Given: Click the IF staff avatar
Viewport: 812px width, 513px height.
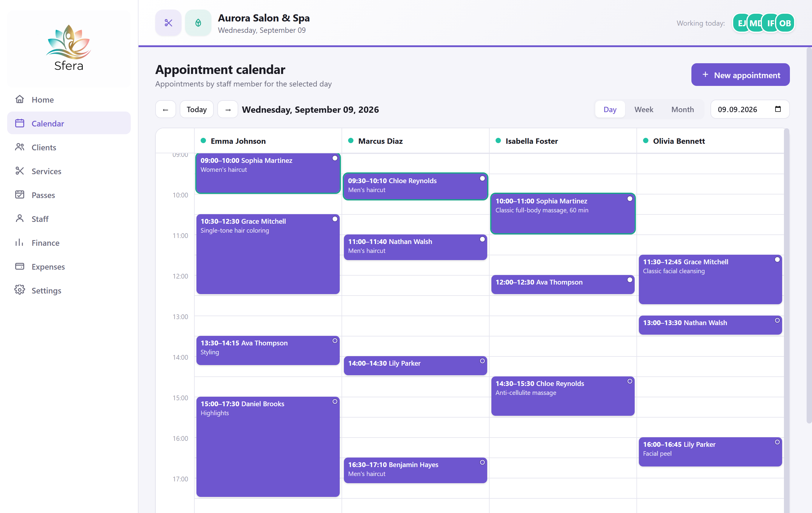Looking at the screenshot, I should click(770, 23).
